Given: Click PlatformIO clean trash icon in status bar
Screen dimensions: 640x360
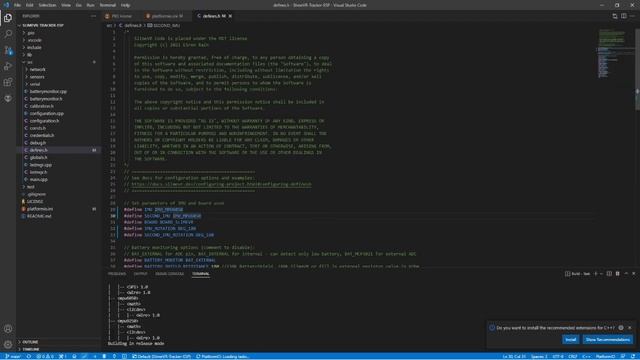Looking at the screenshot, I should point(104,356).
